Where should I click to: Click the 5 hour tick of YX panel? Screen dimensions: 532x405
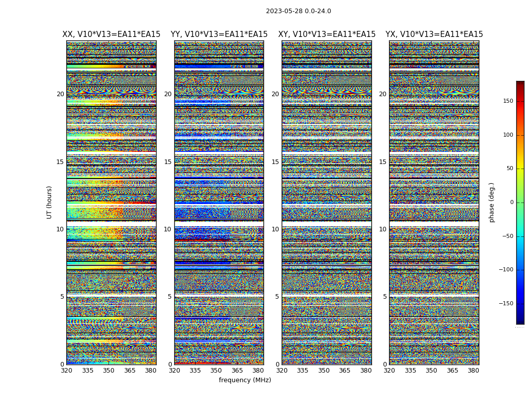click(385, 297)
